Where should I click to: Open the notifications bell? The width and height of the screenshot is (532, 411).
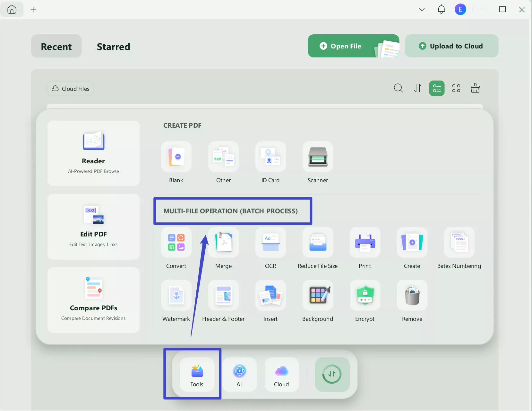point(441,9)
